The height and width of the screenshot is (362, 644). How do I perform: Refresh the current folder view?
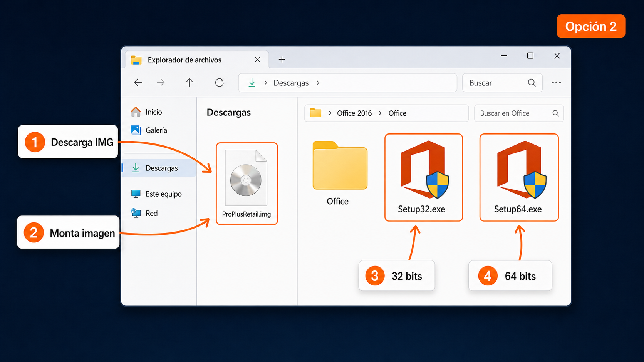[220, 83]
